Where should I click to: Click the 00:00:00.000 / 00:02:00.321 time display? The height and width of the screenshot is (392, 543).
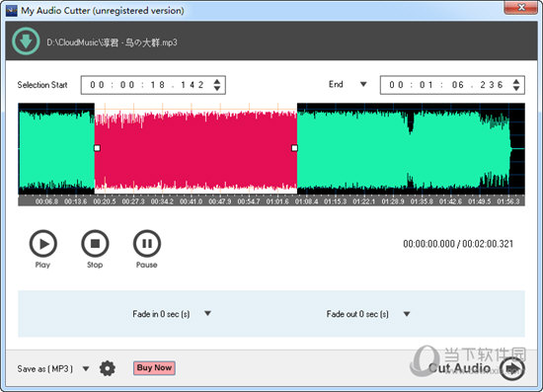click(458, 244)
